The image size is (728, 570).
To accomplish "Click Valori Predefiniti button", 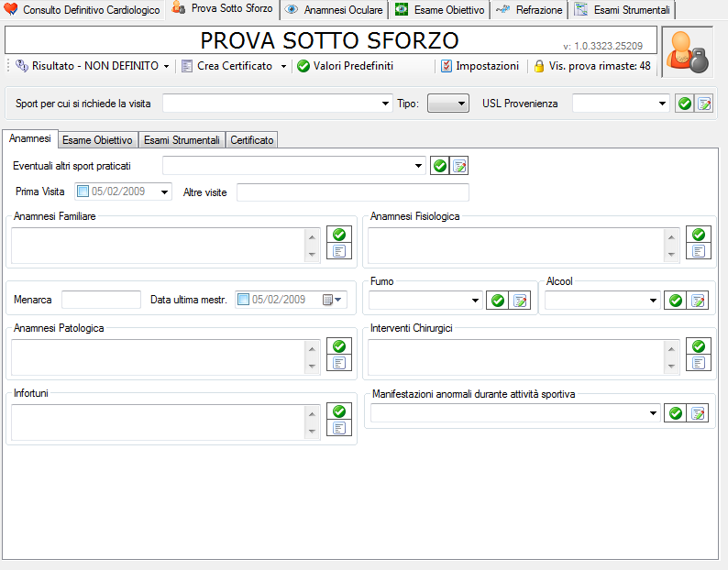I will (345, 66).
